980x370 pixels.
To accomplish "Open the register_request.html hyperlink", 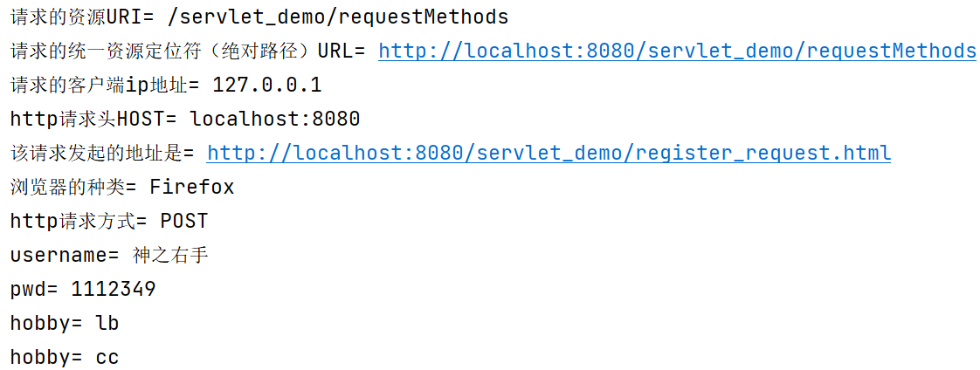I will 549,153.
